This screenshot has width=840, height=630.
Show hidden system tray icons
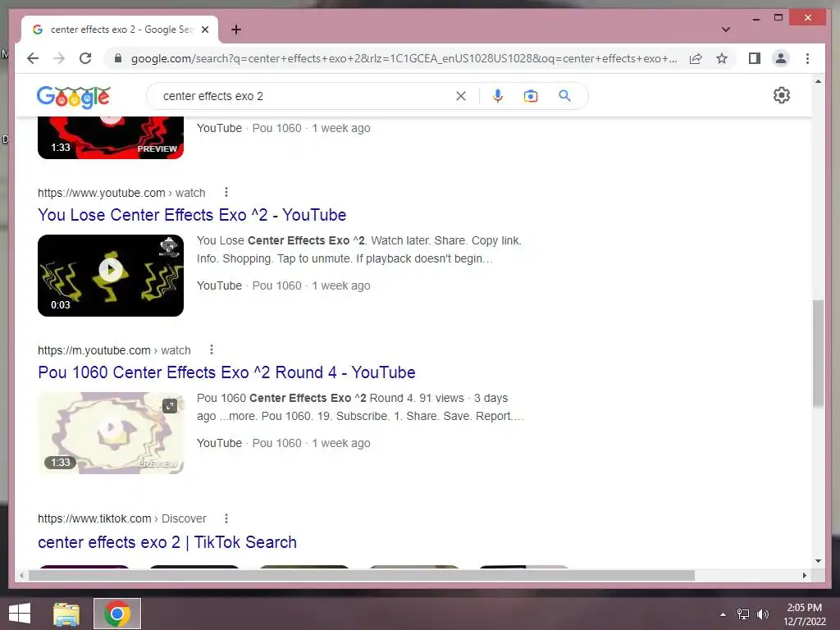(723, 614)
